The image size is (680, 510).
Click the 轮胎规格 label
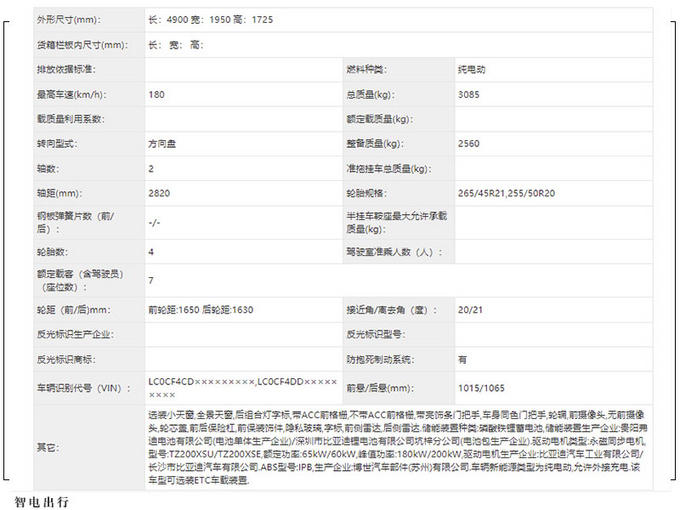tap(366, 193)
